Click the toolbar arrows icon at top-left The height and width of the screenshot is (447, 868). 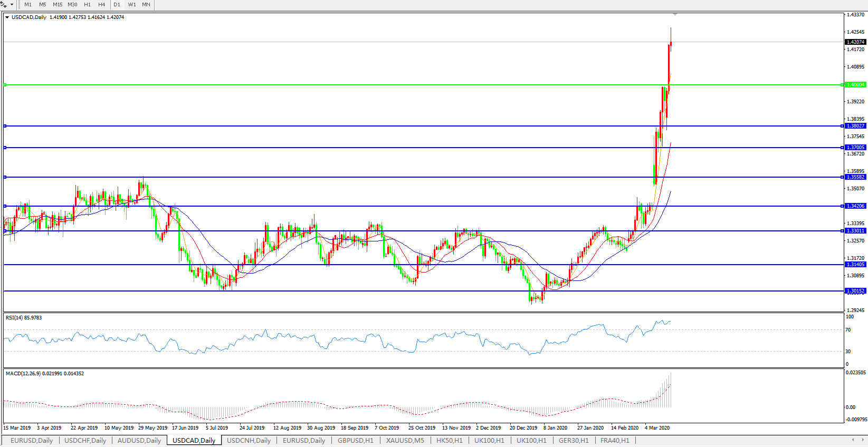(4, 5)
